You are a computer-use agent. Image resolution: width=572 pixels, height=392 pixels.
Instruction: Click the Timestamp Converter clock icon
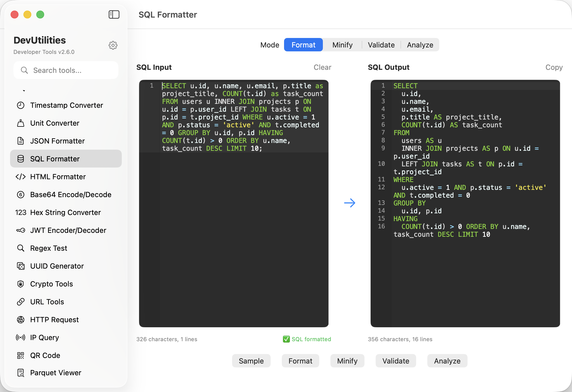click(21, 105)
